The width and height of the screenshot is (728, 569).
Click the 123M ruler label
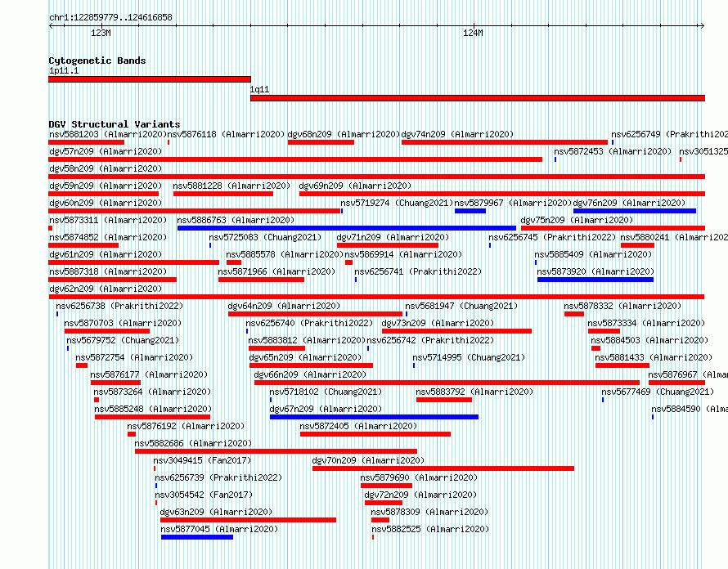pos(101,33)
